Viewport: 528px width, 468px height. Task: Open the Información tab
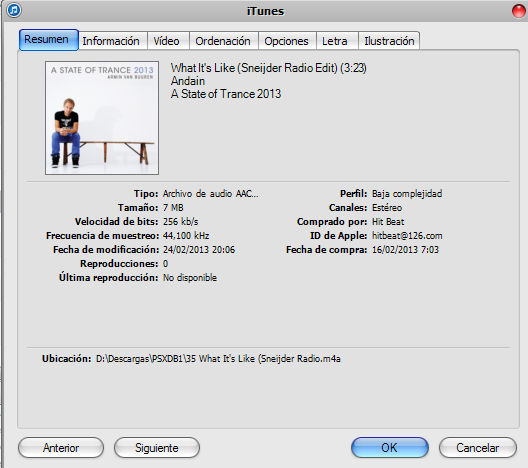tap(113, 41)
